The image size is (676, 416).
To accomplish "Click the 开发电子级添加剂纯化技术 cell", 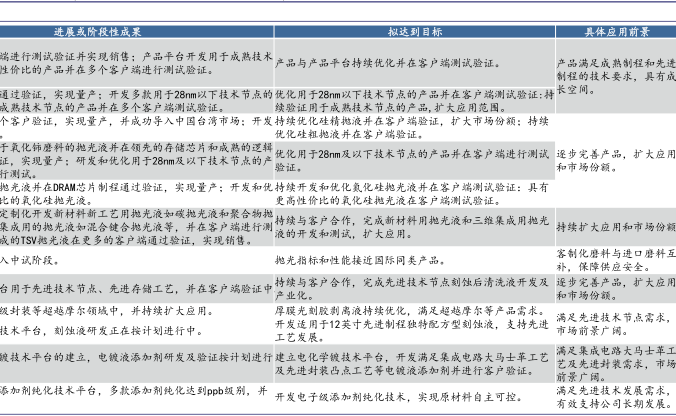I will 413,397.
